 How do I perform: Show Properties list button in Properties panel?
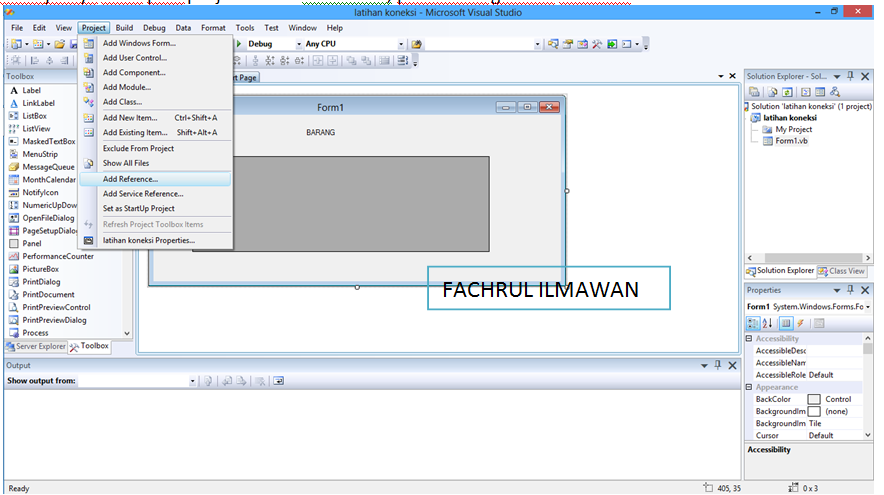point(786,323)
